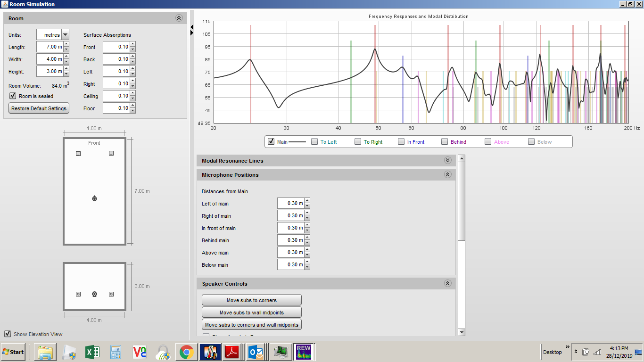This screenshot has height=362, width=644.
Task: Open the thermometer app icon in taskbar
Action: (x=209, y=352)
